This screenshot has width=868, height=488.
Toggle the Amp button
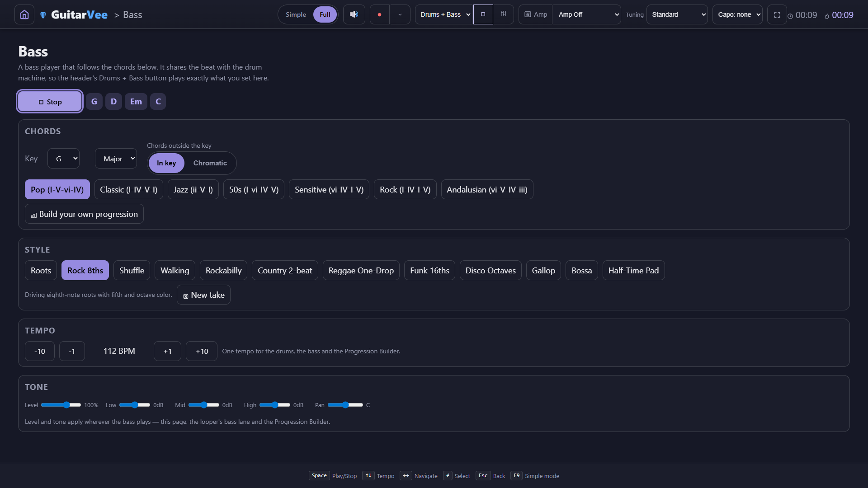tap(536, 14)
